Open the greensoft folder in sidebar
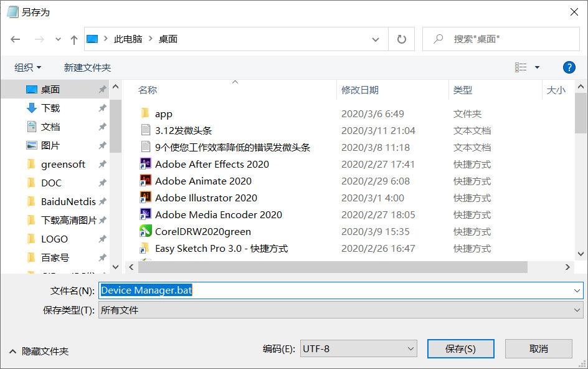 (63, 165)
